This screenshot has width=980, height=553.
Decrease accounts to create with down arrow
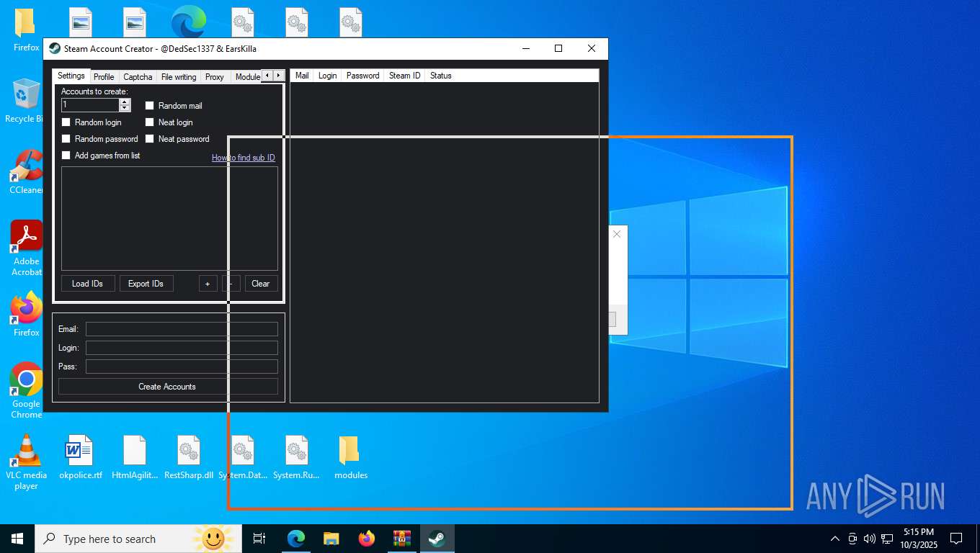click(125, 108)
